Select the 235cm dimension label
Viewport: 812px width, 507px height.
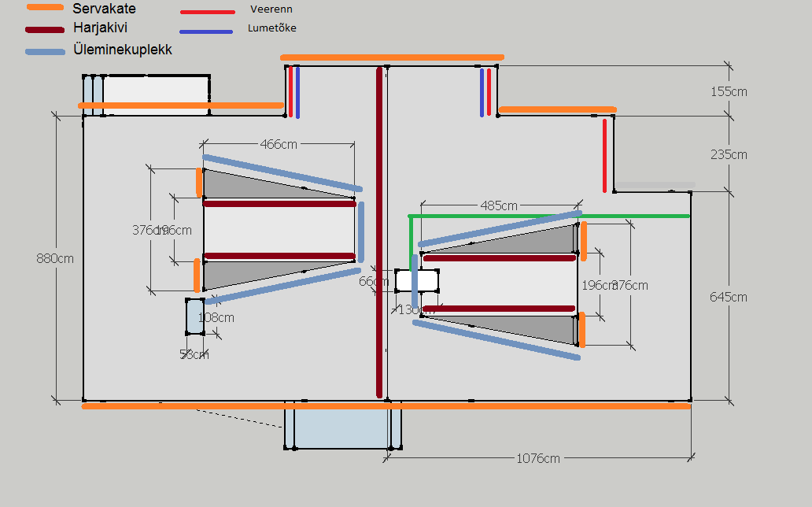[x=729, y=154]
